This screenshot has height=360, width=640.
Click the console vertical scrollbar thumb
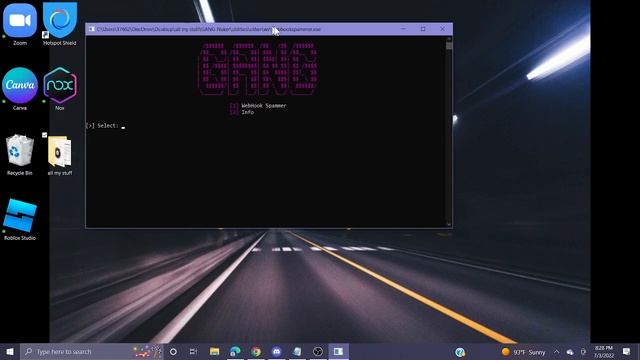(x=449, y=46)
